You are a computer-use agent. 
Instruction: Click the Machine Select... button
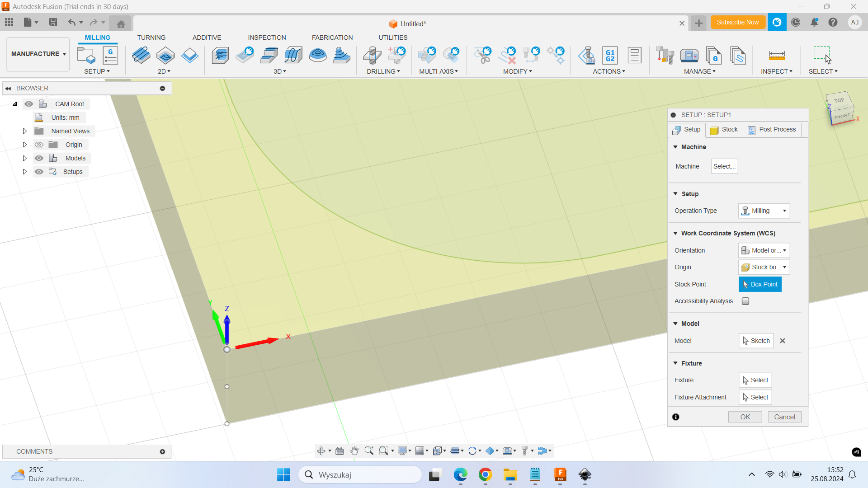[x=724, y=166]
